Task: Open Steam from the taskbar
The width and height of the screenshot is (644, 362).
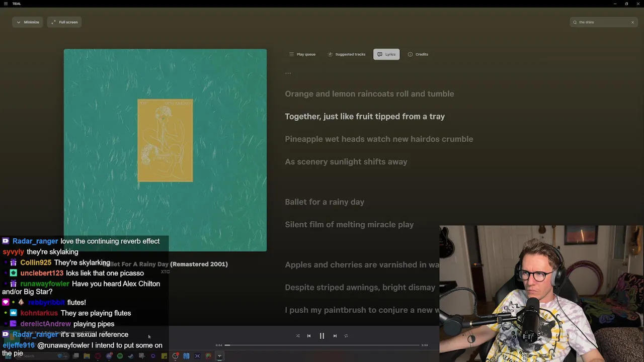Action: [x=131, y=356]
